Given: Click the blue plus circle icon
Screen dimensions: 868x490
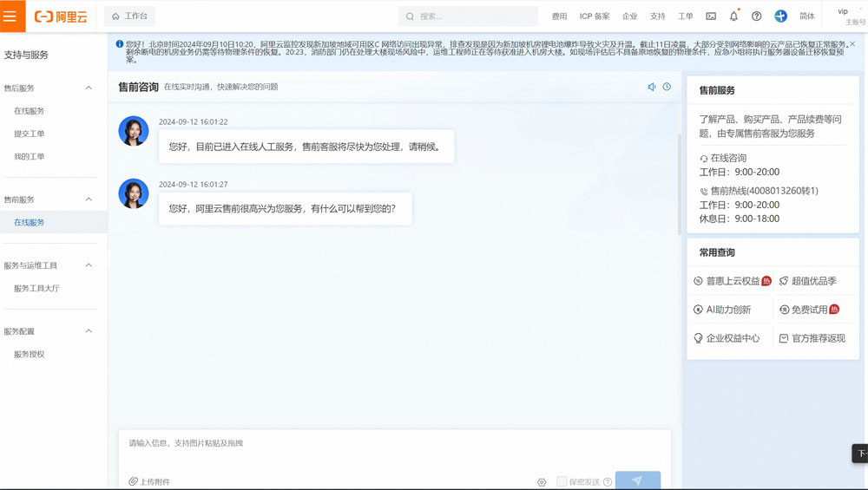Looking at the screenshot, I should point(780,16).
